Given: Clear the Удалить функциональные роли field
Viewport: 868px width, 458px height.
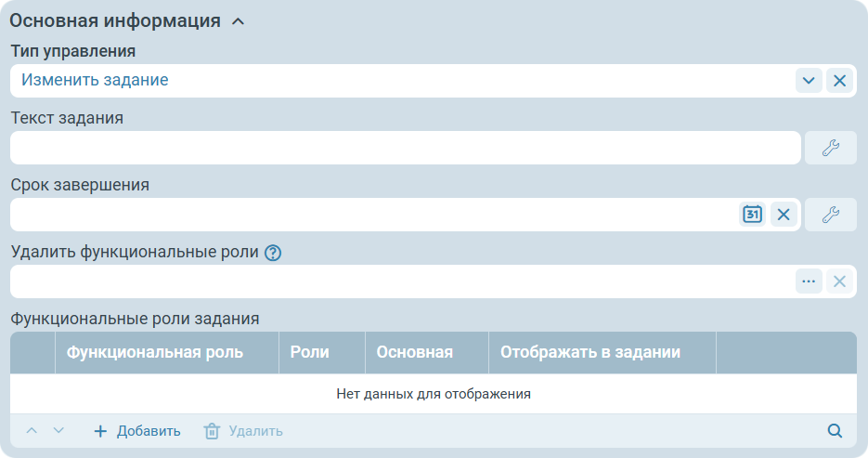Looking at the screenshot, I should point(839,281).
